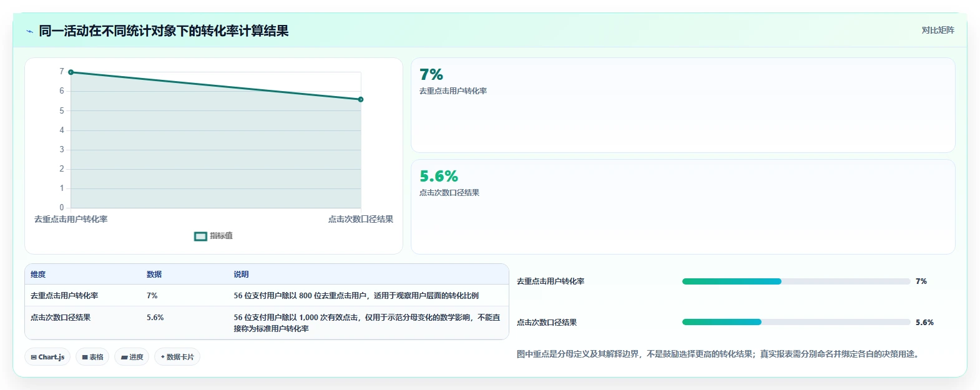The width and height of the screenshot is (980, 390).
Task: Click the 指标值 legend label
Action: click(x=221, y=236)
